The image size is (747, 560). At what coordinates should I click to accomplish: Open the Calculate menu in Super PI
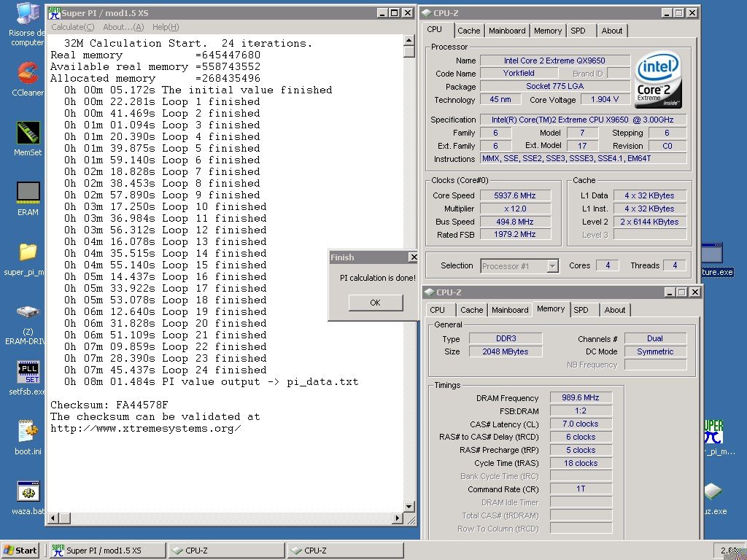click(x=73, y=27)
